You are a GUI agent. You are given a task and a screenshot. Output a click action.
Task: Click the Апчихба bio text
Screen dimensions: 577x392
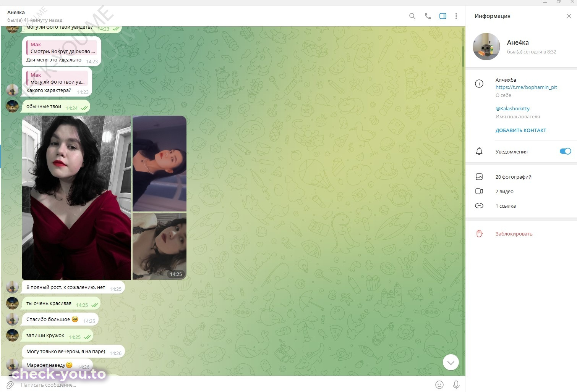tap(506, 80)
